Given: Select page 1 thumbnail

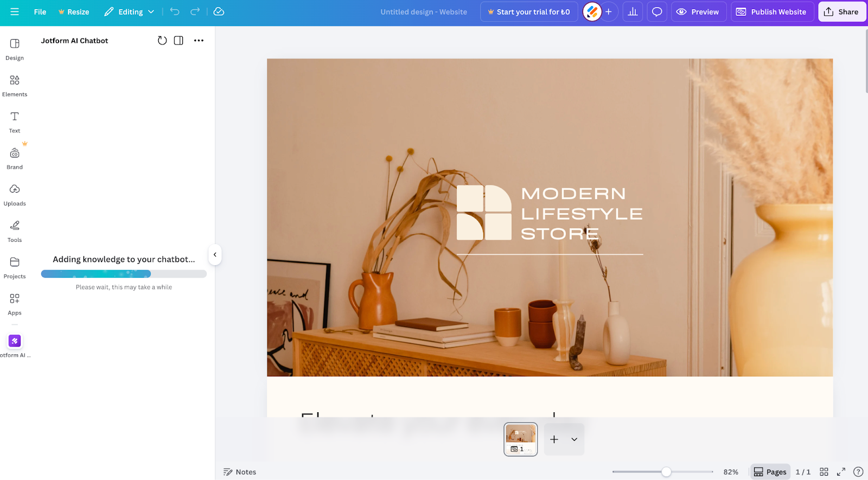Looking at the screenshot, I should [521, 439].
